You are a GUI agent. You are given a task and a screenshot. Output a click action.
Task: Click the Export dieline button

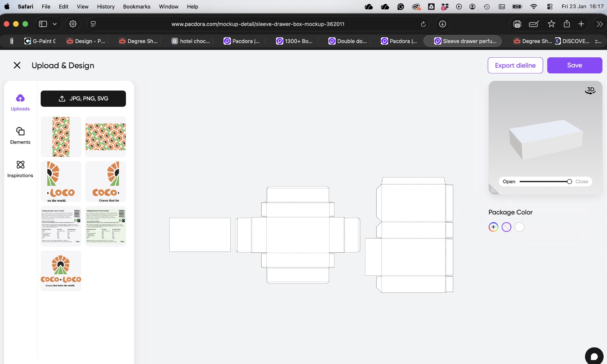pyautogui.click(x=515, y=65)
